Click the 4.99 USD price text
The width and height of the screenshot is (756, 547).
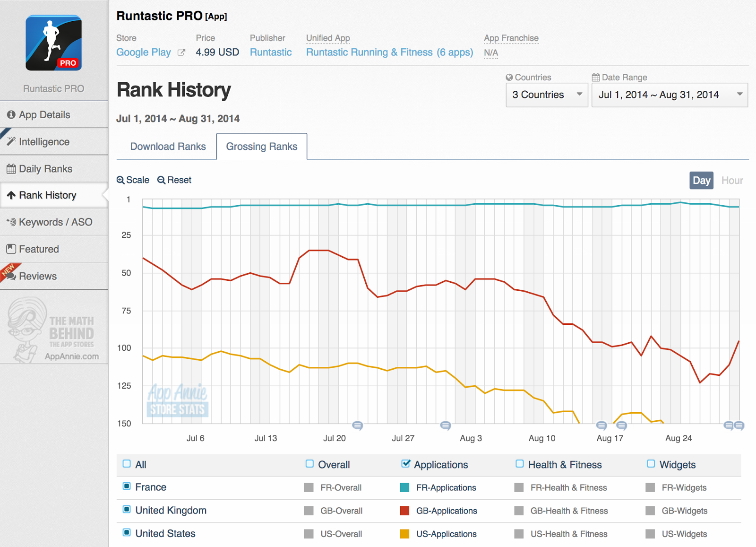[217, 52]
